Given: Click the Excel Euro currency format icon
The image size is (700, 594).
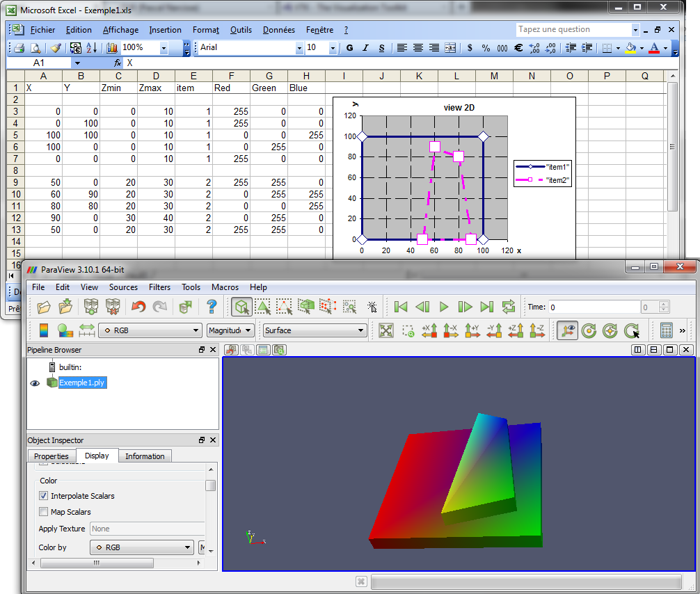Looking at the screenshot, I should click(518, 48).
